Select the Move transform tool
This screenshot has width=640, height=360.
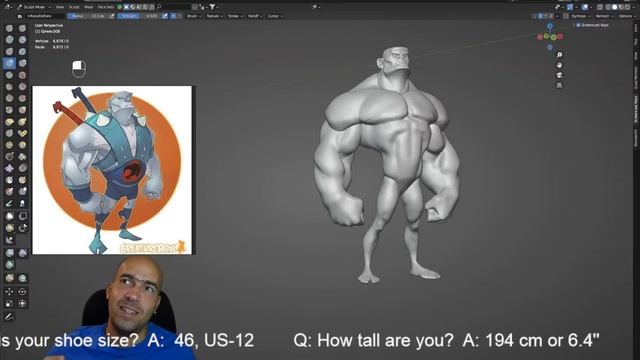tap(9, 291)
